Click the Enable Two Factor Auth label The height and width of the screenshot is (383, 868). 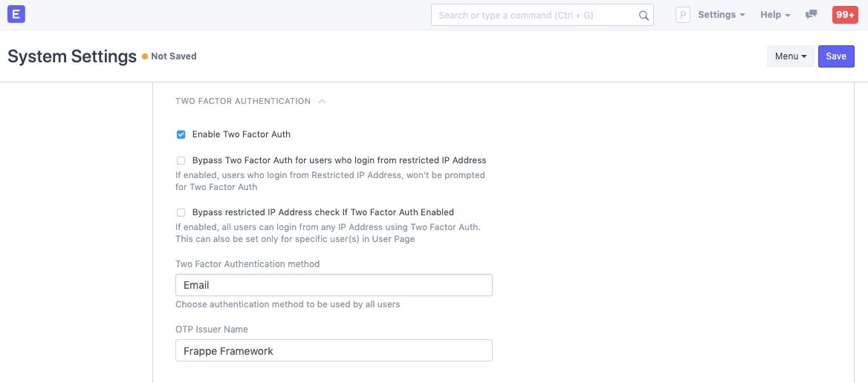241,135
